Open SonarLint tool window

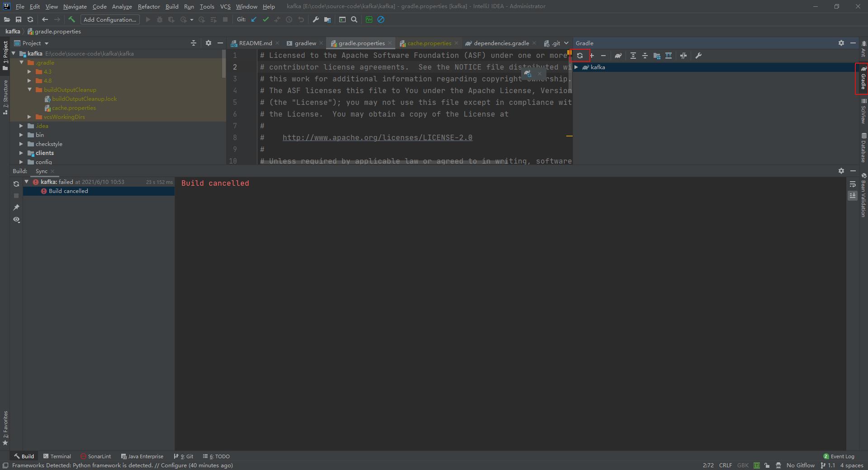coord(95,456)
